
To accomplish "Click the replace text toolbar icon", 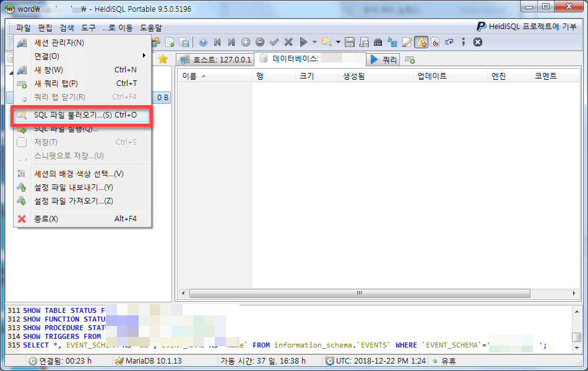I will click(x=392, y=42).
